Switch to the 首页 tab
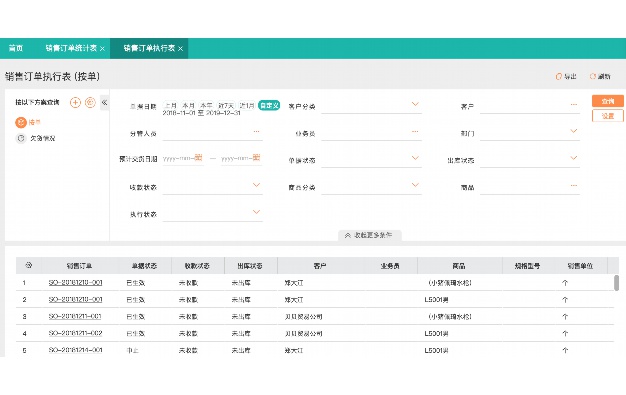The width and height of the screenshot is (626, 395). point(16,48)
